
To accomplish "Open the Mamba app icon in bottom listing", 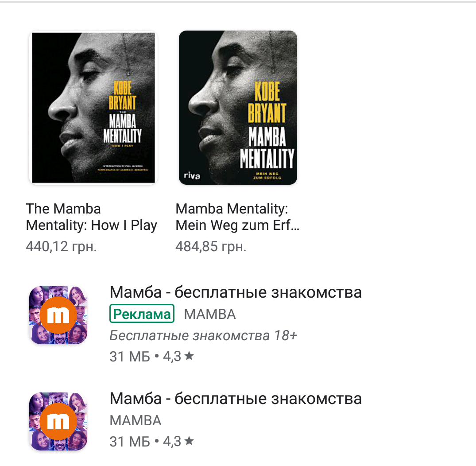I will click(58, 421).
